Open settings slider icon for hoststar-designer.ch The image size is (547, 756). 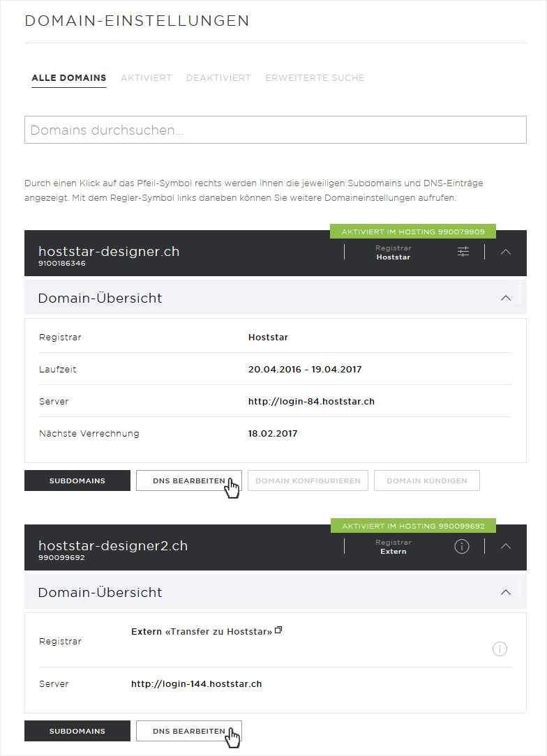tap(463, 252)
